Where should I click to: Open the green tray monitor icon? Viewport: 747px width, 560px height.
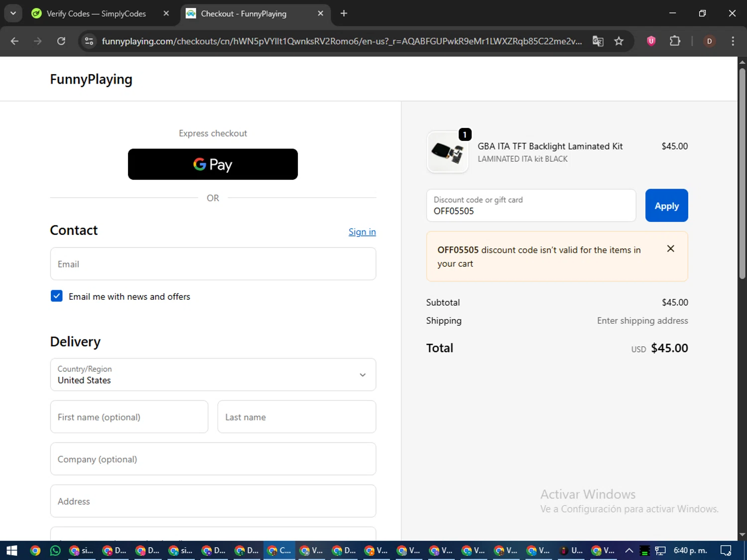pyautogui.click(x=644, y=551)
